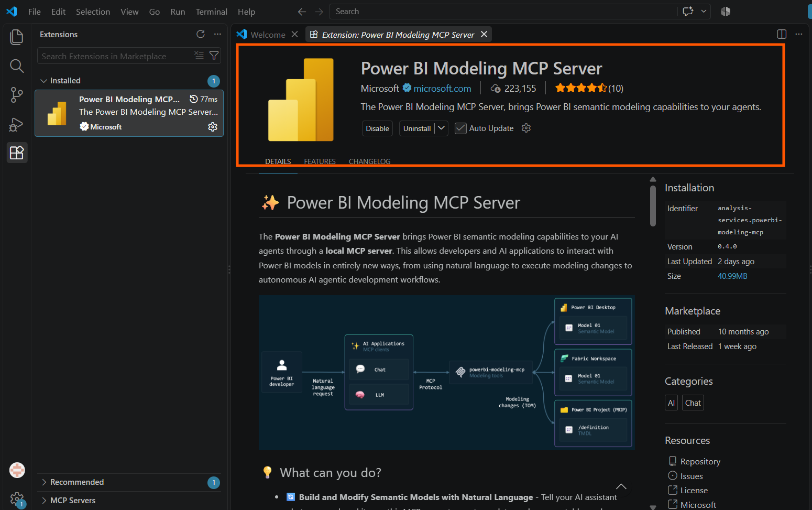Viewport: 812px width, 510px height.
Task: Open the layout customization icon
Action: pos(726,12)
